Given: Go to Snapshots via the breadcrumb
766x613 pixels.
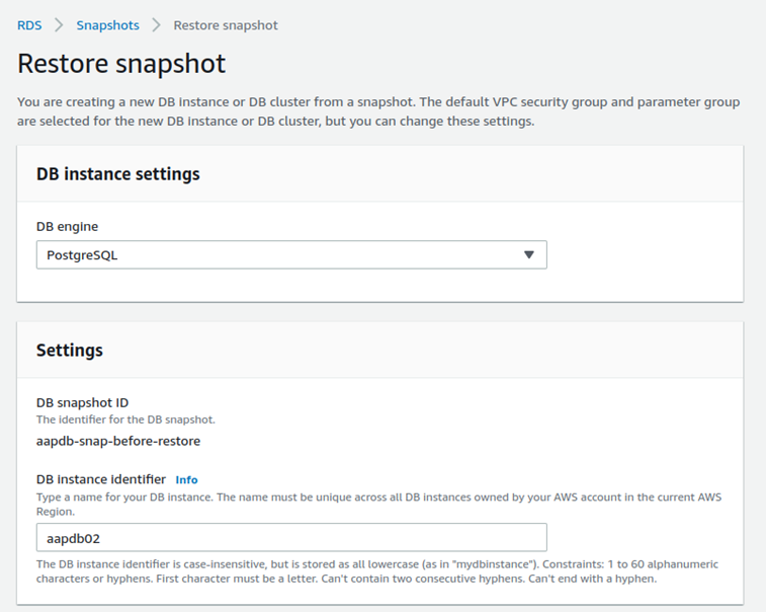Looking at the screenshot, I should pos(107,25).
